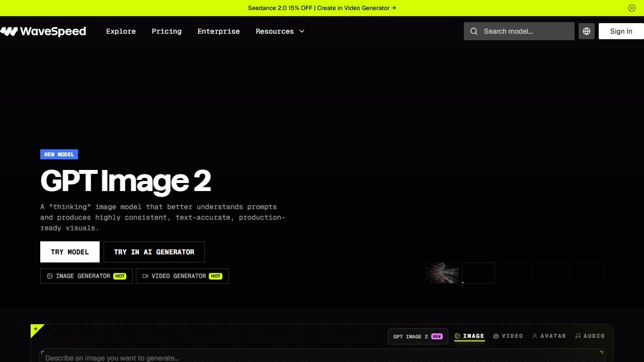Switch to the VIDEO tab
This screenshot has width=644, height=362.
(508, 336)
